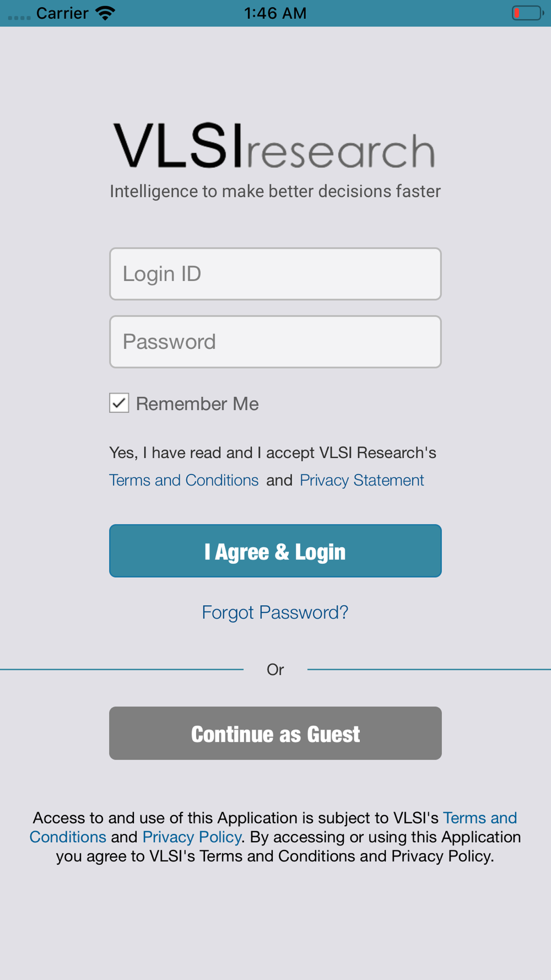Tap the VLSIresearch logo
Image resolution: width=551 pixels, height=980 pixels.
tap(274, 146)
